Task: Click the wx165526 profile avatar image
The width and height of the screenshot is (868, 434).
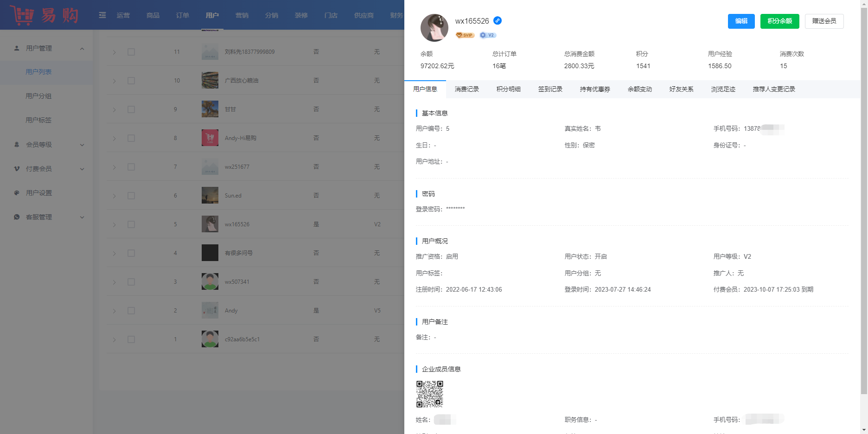Action: pyautogui.click(x=434, y=28)
